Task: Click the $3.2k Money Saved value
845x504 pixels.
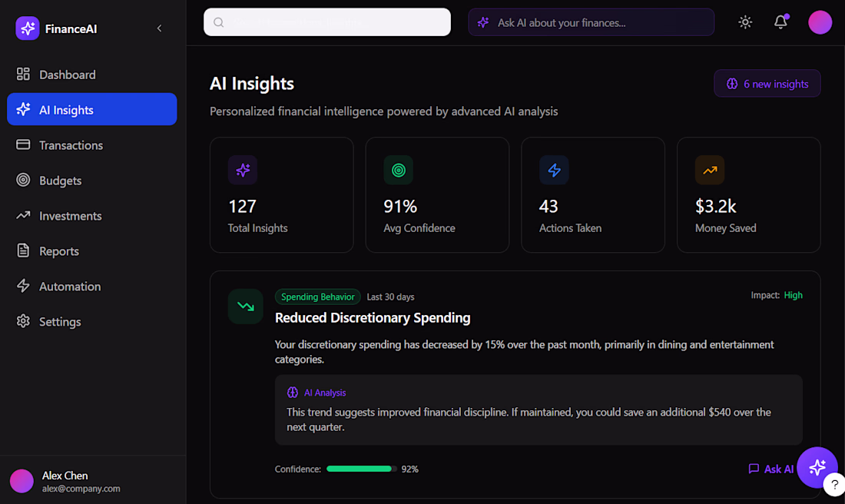Action: pyautogui.click(x=716, y=207)
